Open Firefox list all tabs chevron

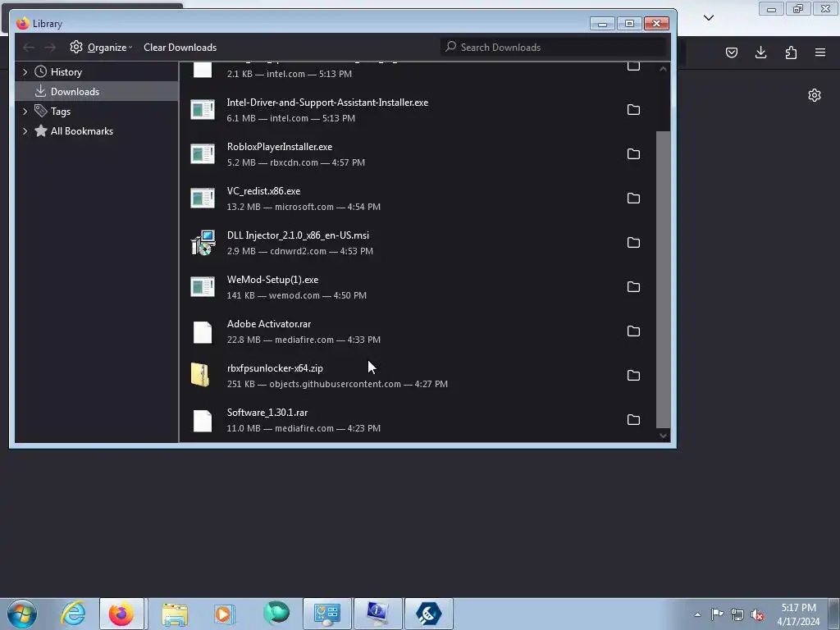[709, 18]
